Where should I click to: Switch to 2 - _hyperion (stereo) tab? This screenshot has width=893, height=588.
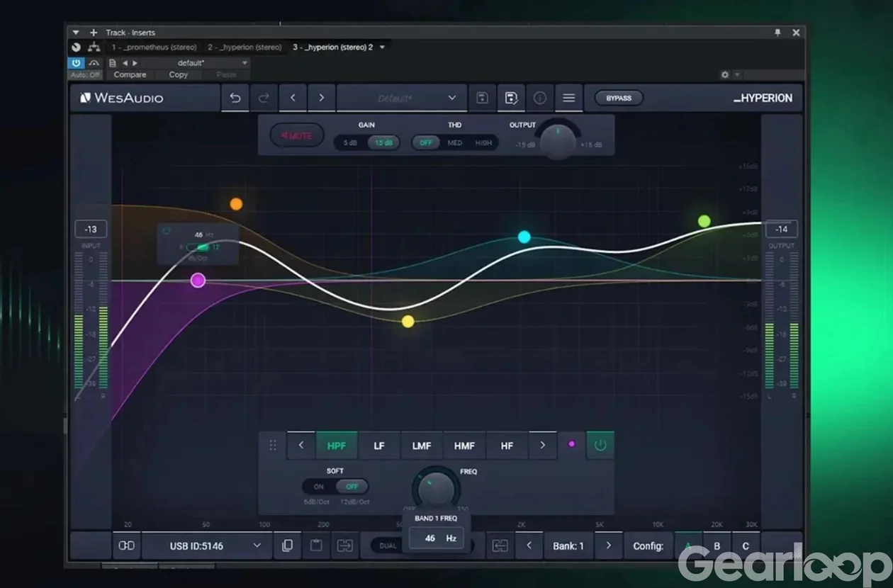tap(244, 47)
